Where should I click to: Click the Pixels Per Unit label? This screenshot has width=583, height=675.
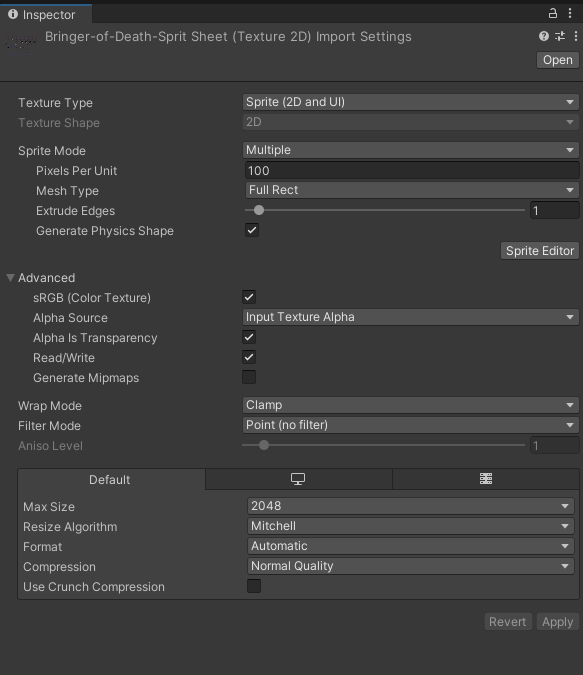76,171
